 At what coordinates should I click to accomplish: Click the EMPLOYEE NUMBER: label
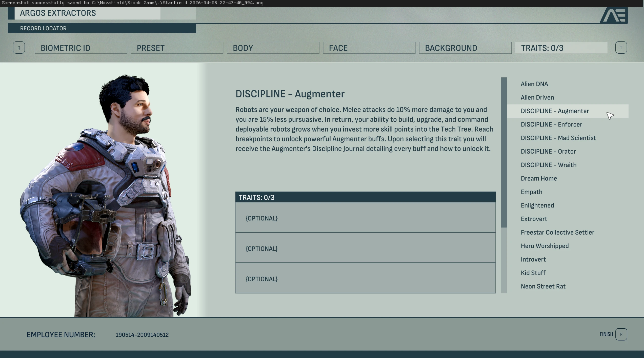pyautogui.click(x=61, y=335)
